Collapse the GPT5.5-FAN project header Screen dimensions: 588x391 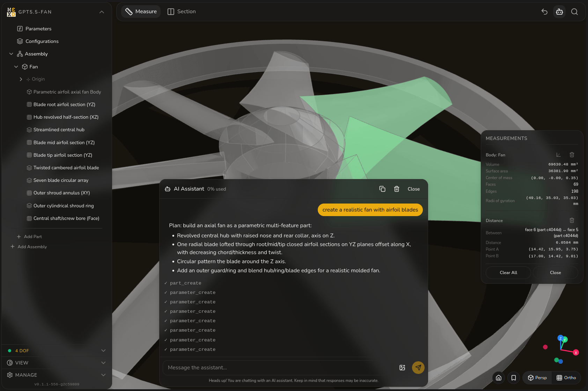[102, 12]
